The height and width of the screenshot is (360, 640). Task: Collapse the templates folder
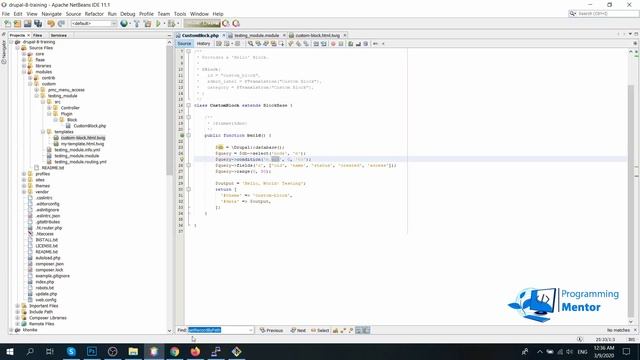(43, 132)
